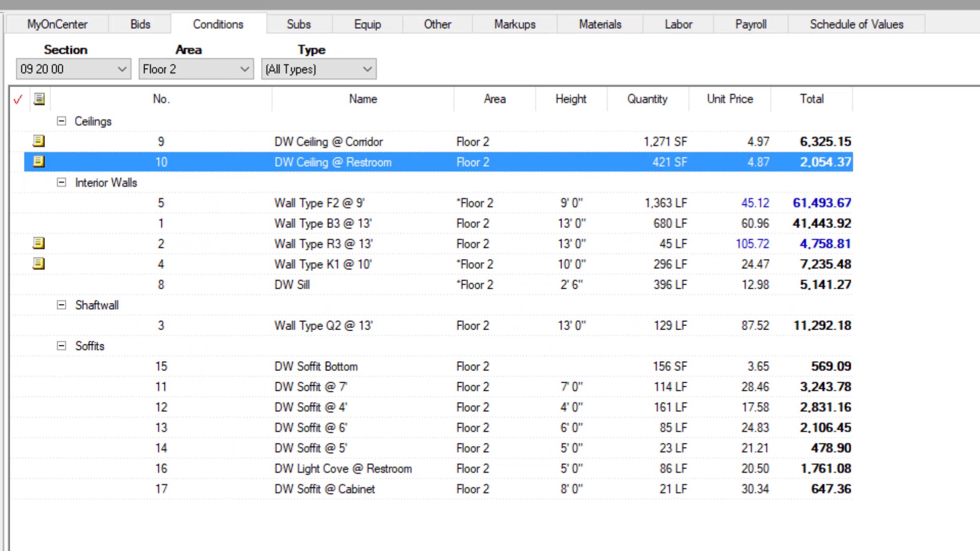
Task: Click note icon on Wall Type K1 row
Action: tap(39, 264)
